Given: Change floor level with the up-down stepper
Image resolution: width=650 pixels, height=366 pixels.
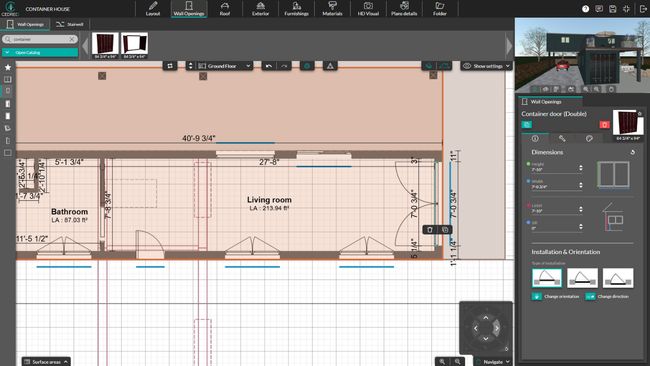Looking at the screenshot, I should pos(190,66).
